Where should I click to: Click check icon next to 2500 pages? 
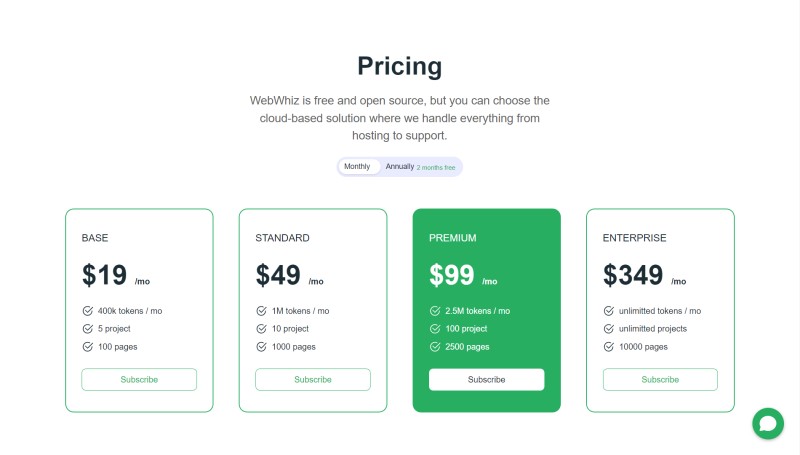(435, 347)
